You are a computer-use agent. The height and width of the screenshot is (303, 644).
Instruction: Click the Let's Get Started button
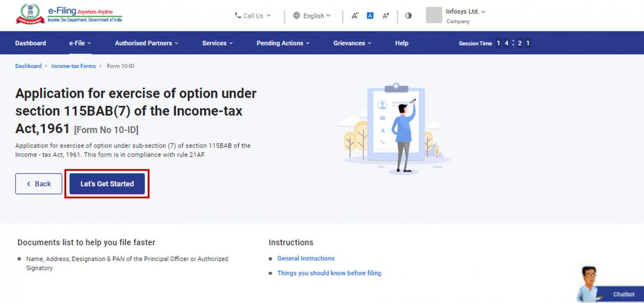coord(107,184)
